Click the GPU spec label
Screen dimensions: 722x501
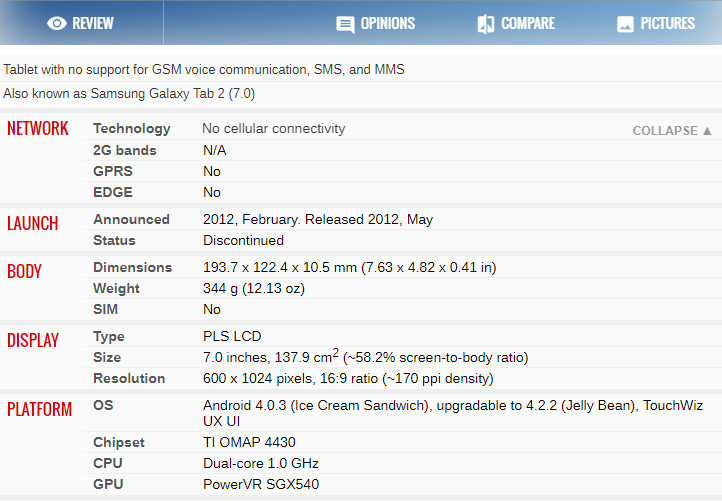click(x=108, y=484)
